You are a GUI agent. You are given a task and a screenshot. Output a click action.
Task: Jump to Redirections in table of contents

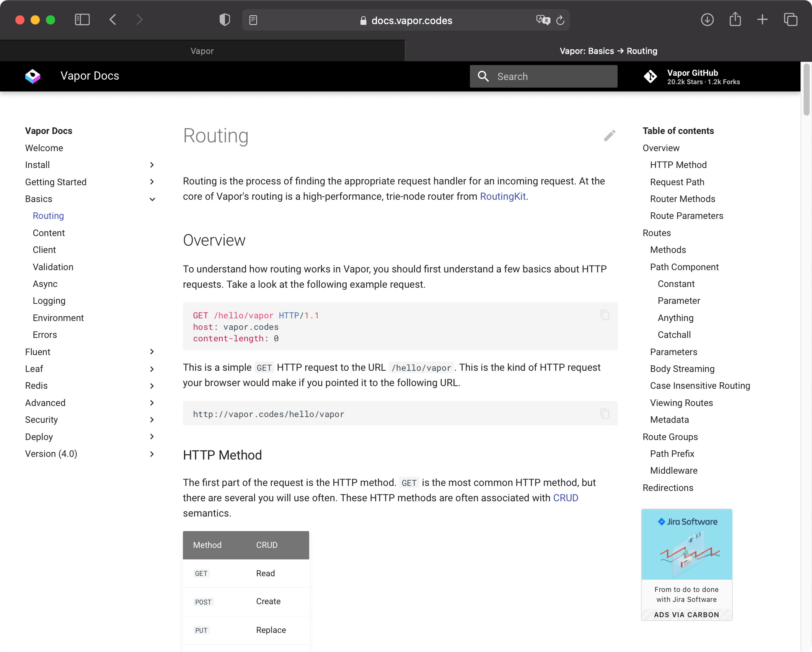pos(668,488)
